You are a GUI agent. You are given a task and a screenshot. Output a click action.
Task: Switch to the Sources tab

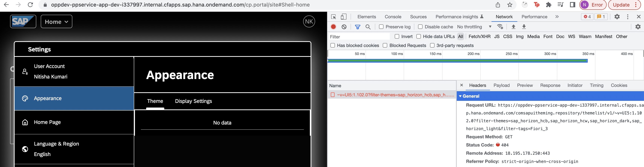(x=418, y=17)
